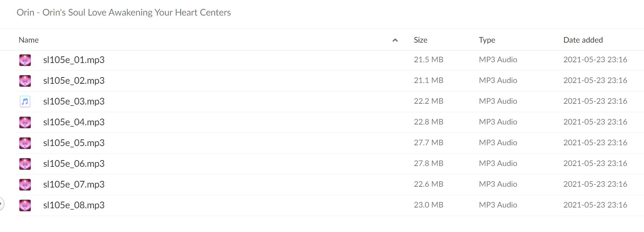This screenshot has width=644, height=232.
Task: Toggle the Name column sort arrow
Action: tap(395, 40)
